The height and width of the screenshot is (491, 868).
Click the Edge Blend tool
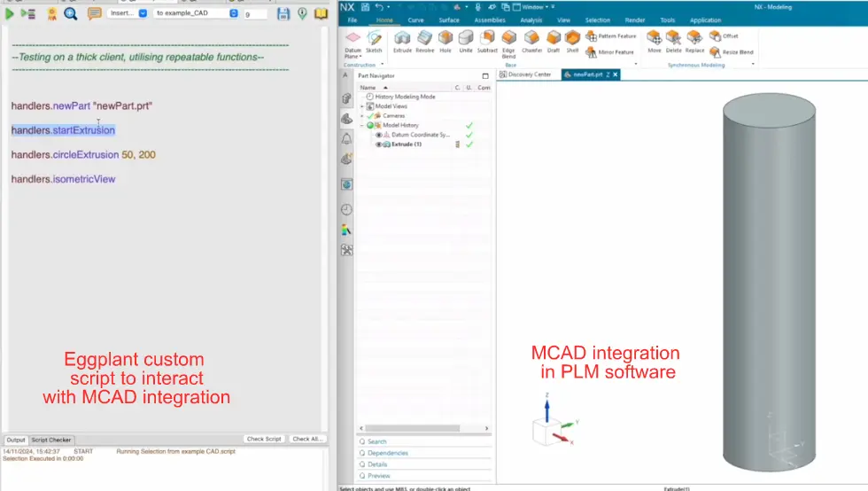(508, 42)
